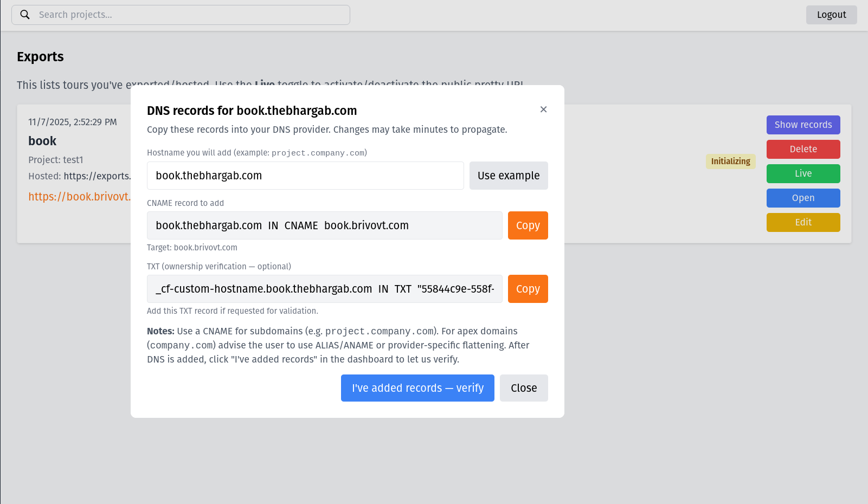
Task: Open the Show records panel
Action: coord(803,125)
